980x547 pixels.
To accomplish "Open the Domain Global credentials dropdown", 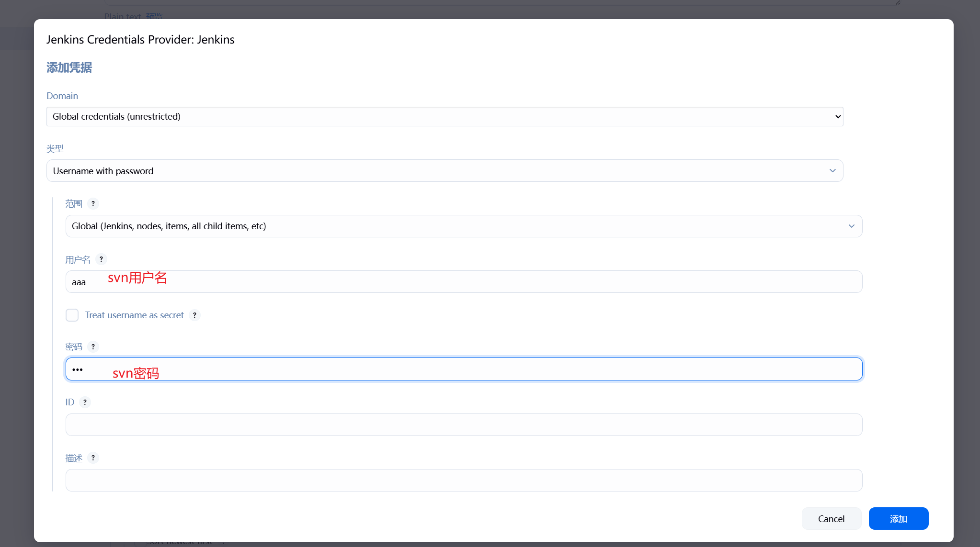I will (x=444, y=116).
